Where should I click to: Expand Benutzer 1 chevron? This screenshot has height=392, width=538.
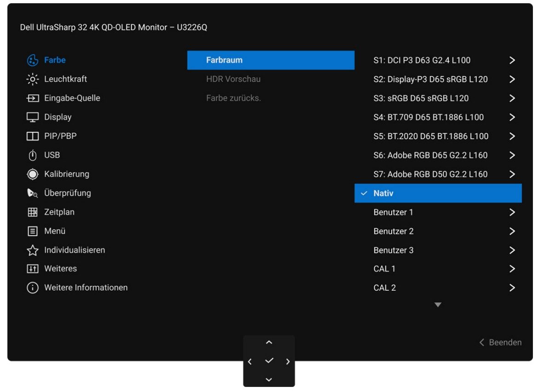coord(512,212)
